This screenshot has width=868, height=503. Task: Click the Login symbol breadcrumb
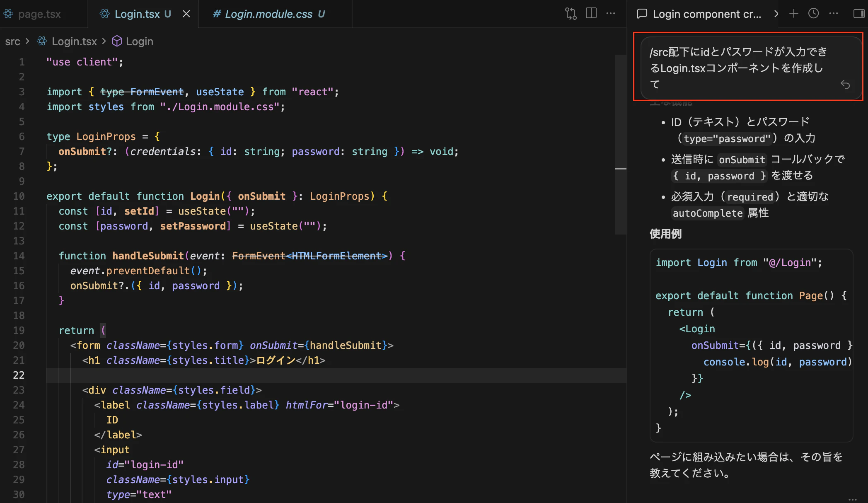[140, 41]
